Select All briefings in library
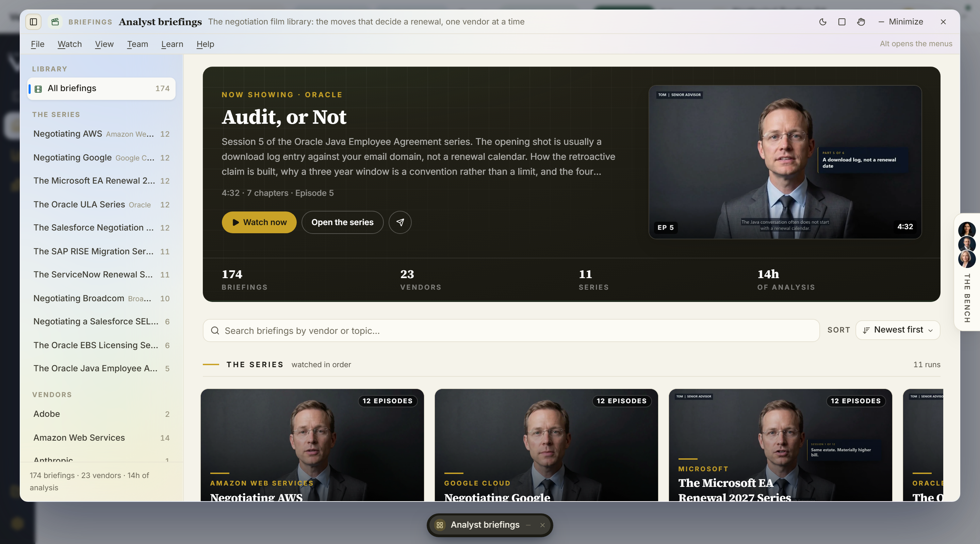Screen dimensions: 980x544 click(x=101, y=89)
